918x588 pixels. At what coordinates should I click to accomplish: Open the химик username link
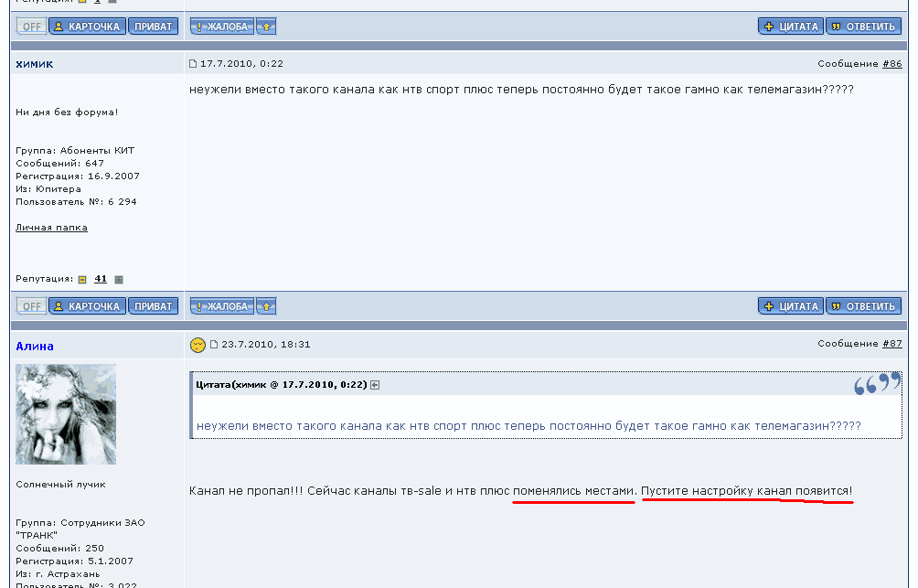tap(35, 64)
